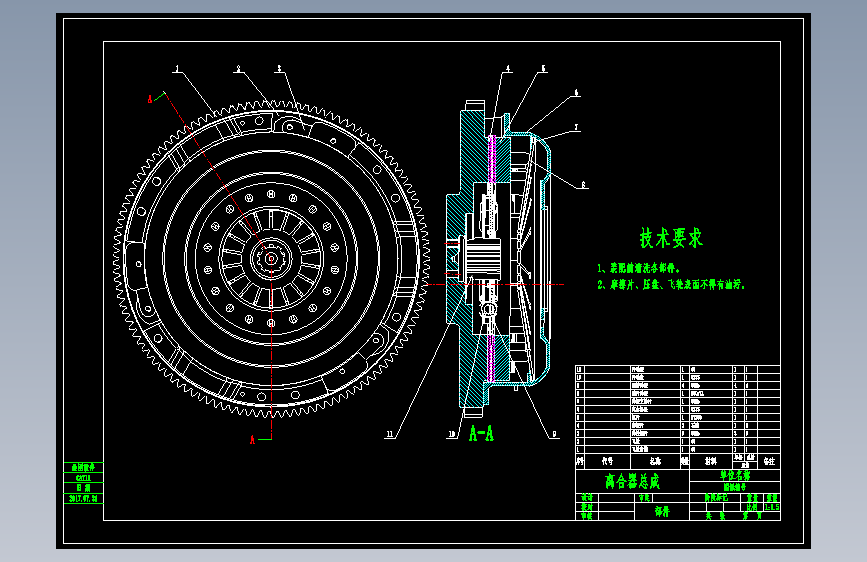Click part balloon number 4
867x562 pixels.
[508, 69]
